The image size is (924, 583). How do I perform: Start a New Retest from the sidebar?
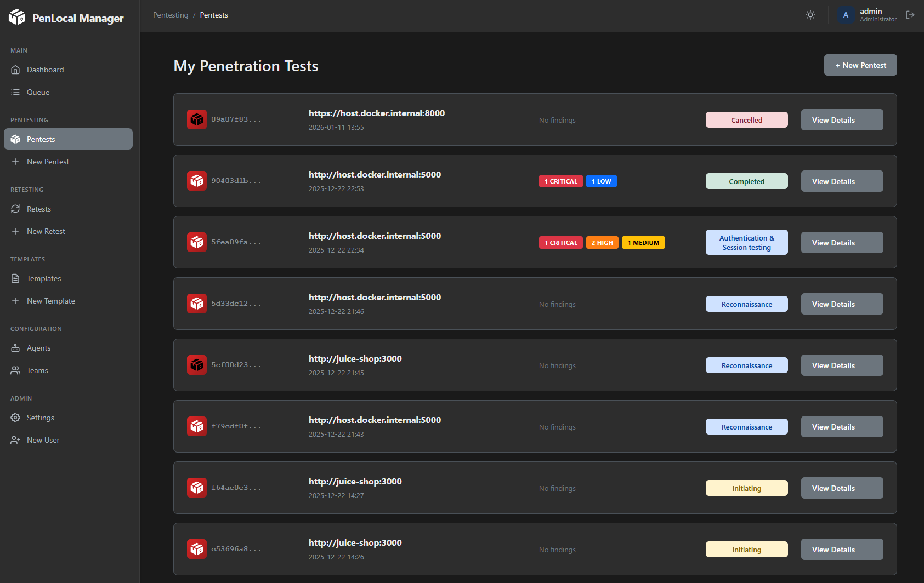tap(46, 231)
